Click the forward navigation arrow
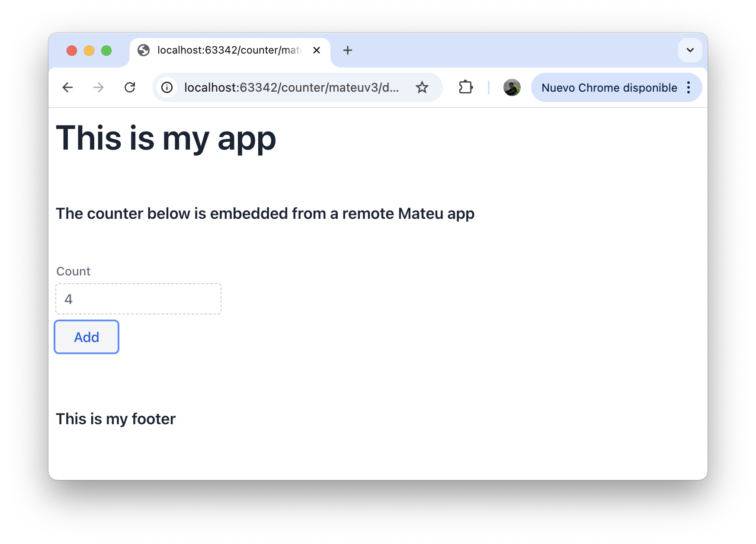 [99, 87]
